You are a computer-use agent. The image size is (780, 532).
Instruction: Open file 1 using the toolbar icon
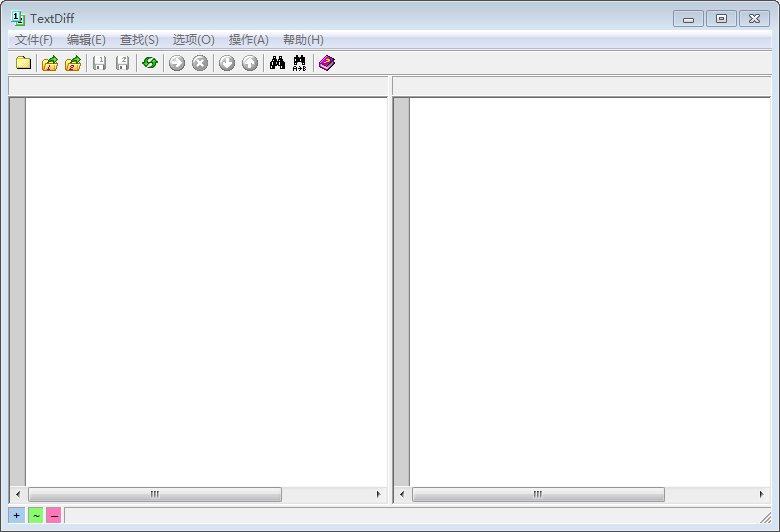coord(50,63)
